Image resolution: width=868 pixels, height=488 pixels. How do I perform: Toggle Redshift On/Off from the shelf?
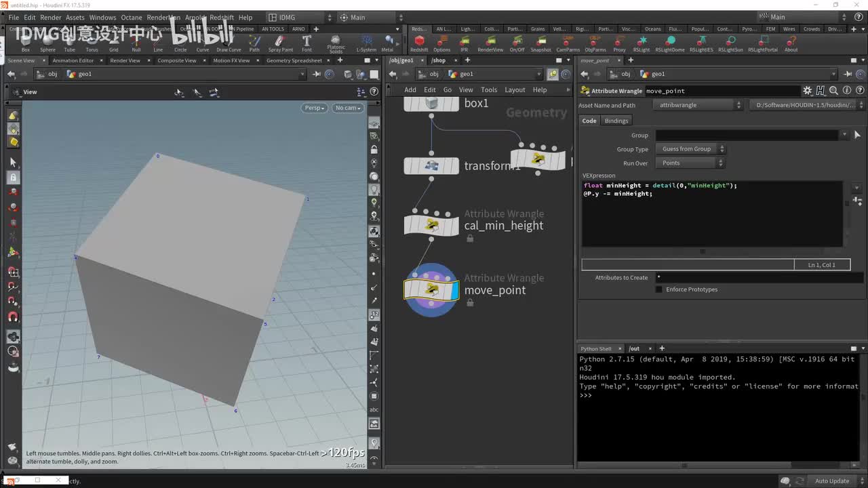tap(517, 45)
